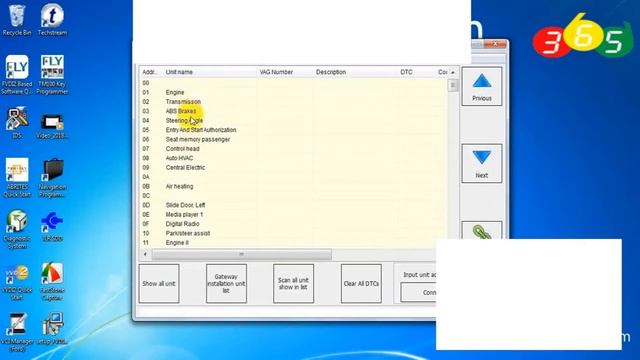This screenshot has width=640, height=360.
Task: Select the empty 0C address row
Action: point(293,196)
